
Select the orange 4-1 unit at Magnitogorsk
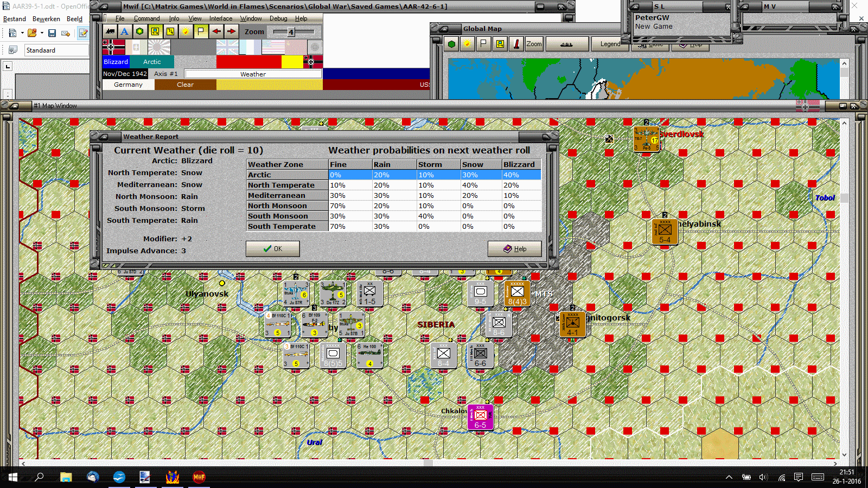coord(572,324)
